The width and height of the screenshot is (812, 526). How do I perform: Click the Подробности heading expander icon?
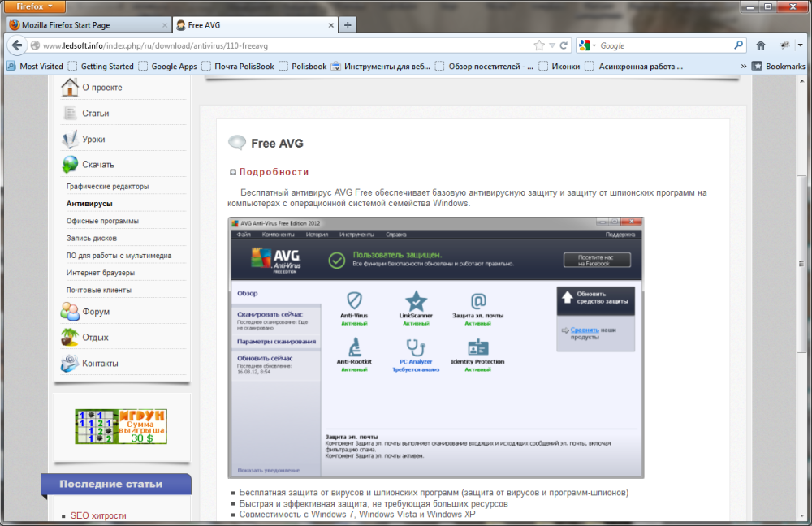(233, 172)
